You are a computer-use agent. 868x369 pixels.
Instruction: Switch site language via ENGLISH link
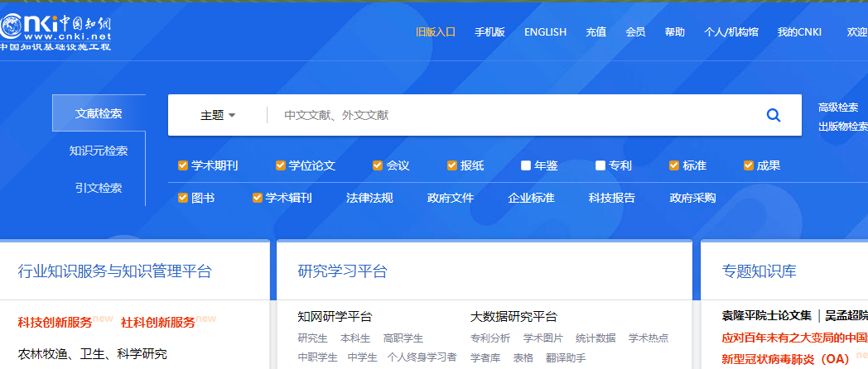tap(545, 32)
